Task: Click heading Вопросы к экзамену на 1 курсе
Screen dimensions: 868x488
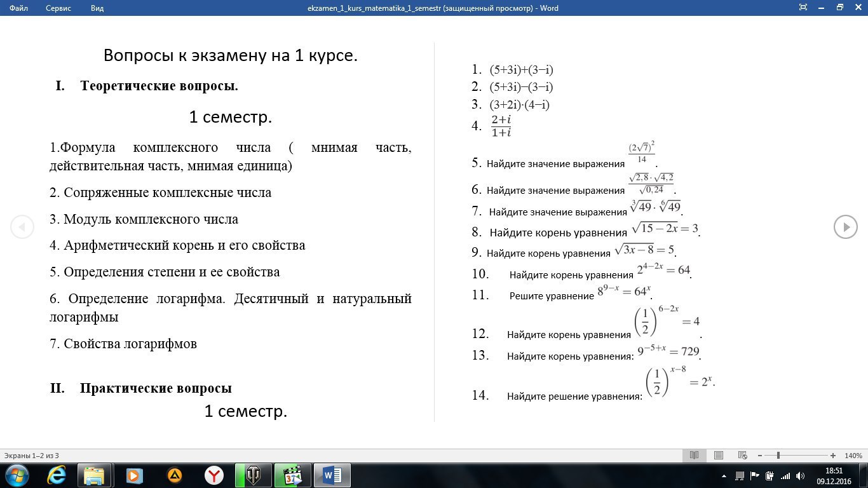Action: [231, 55]
